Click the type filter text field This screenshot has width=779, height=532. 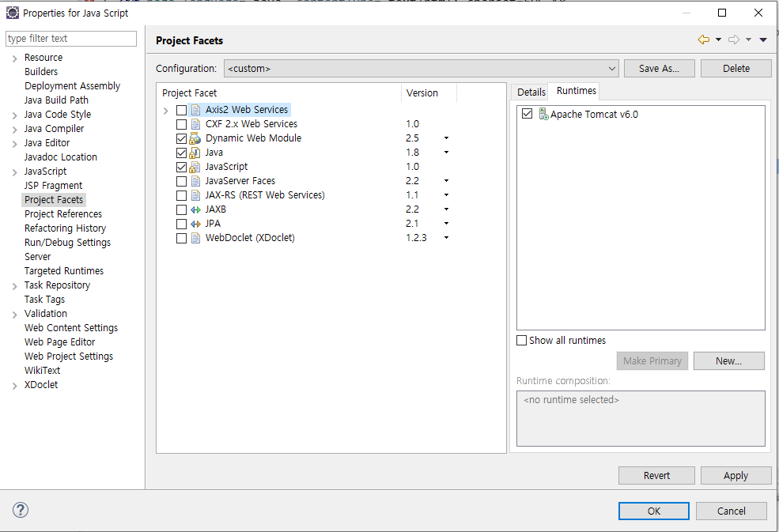click(71, 39)
